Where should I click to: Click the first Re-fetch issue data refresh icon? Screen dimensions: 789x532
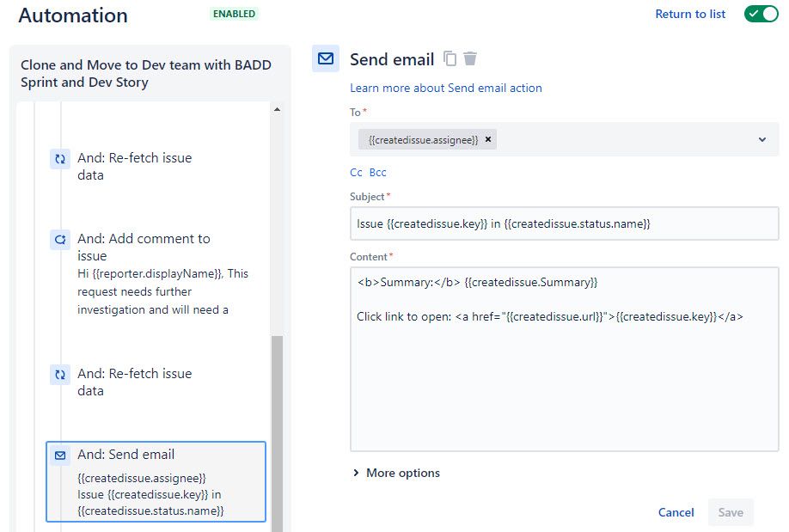(58, 158)
